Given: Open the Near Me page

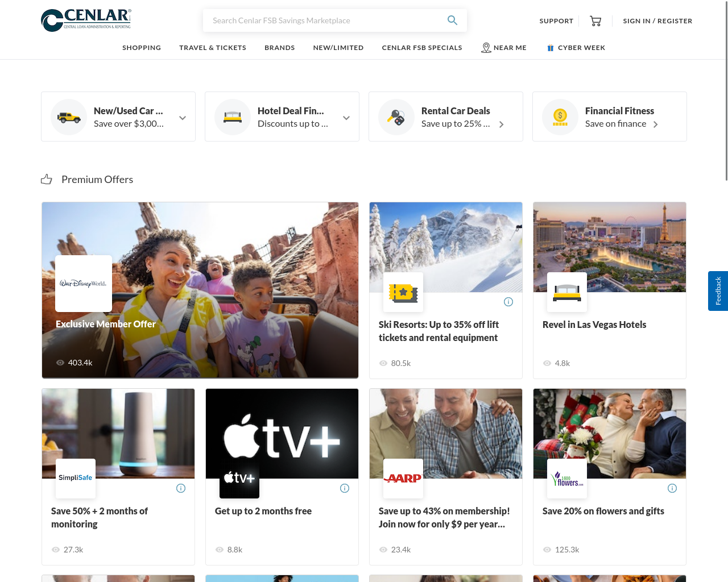Looking at the screenshot, I should pos(510,48).
